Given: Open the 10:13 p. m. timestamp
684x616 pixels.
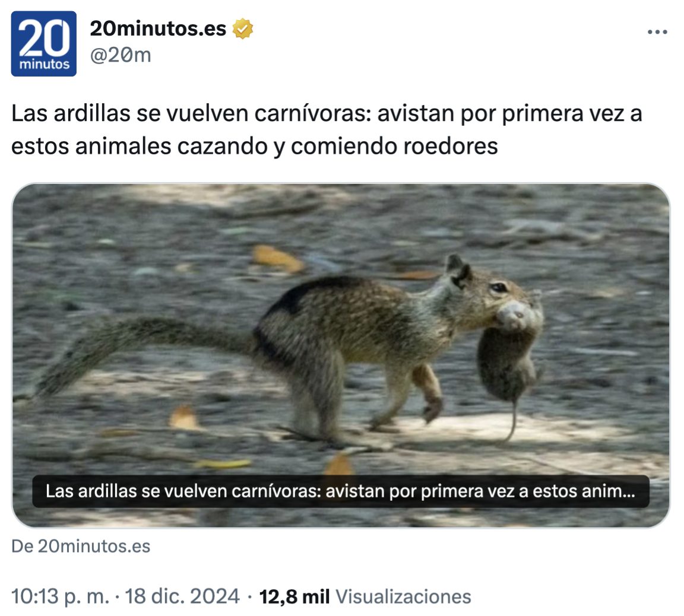Looking at the screenshot, I should pos(60,596).
